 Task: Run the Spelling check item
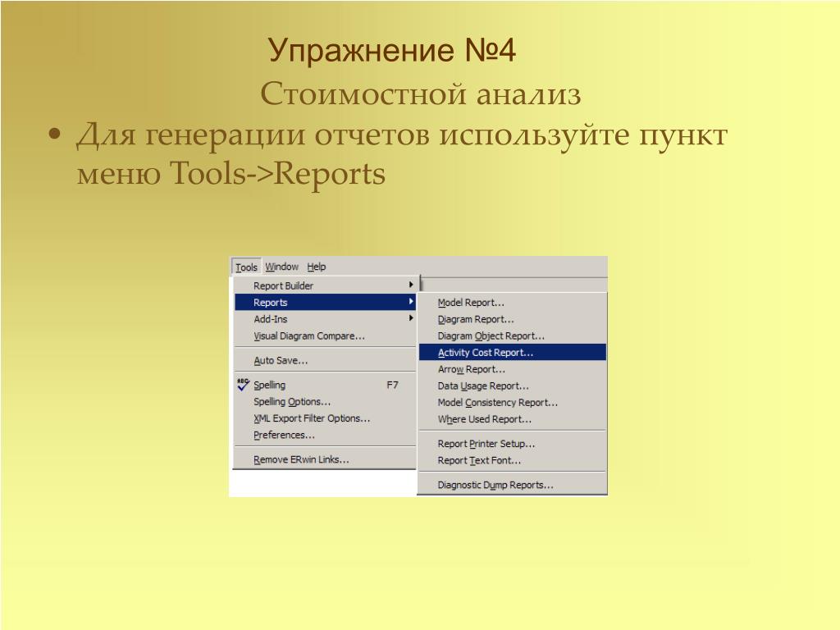(325, 385)
